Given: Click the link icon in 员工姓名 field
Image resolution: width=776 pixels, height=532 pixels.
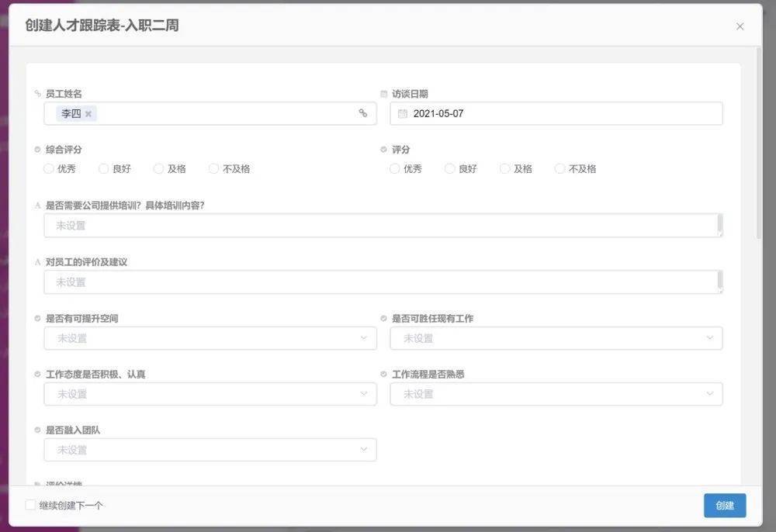Looking at the screenshot, I should (362, 113).
